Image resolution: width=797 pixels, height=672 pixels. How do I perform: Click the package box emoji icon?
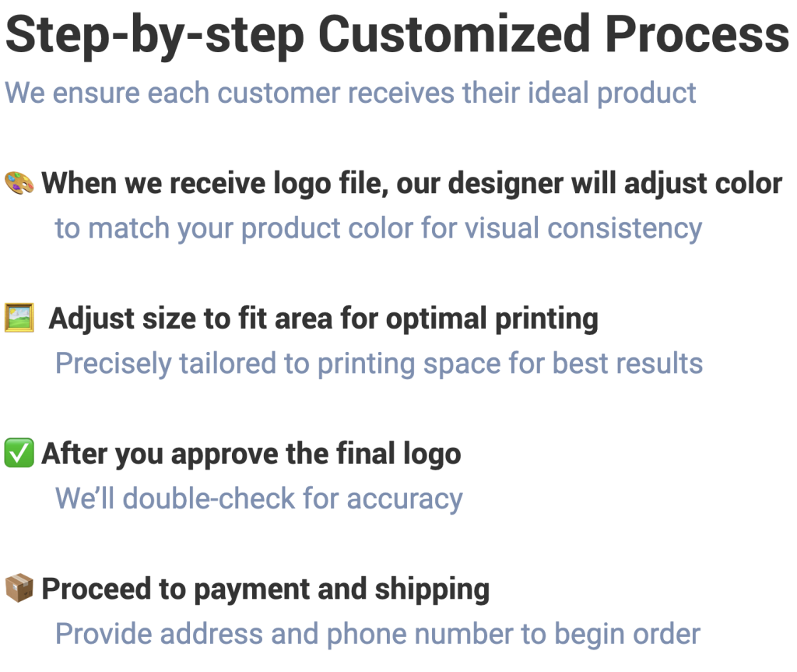[19, 588]
